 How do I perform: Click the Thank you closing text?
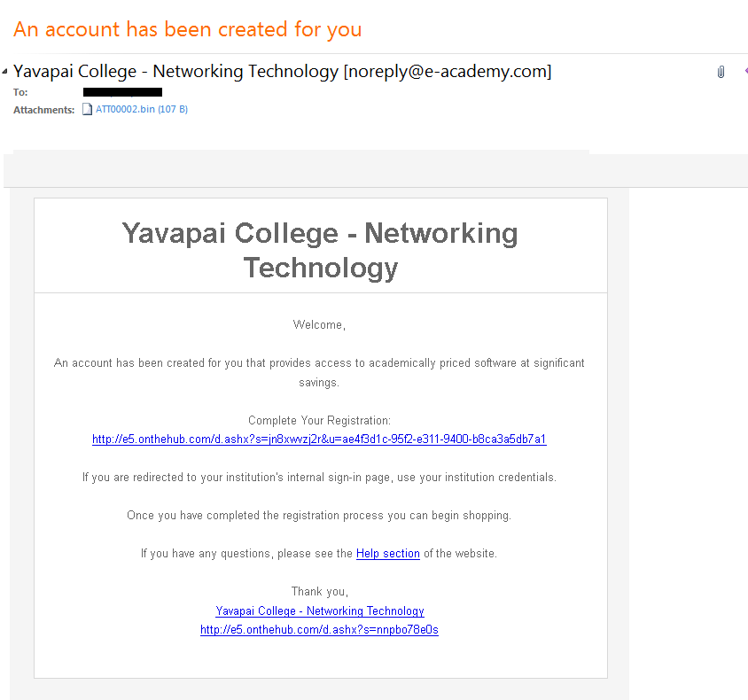pyautogui.click(x=320, y=592)
